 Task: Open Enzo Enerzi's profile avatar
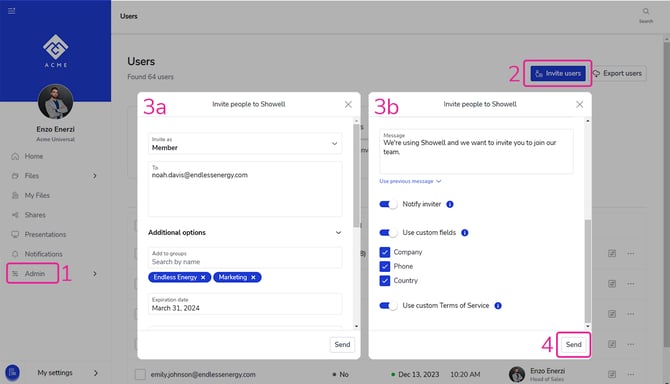point(56,102)
